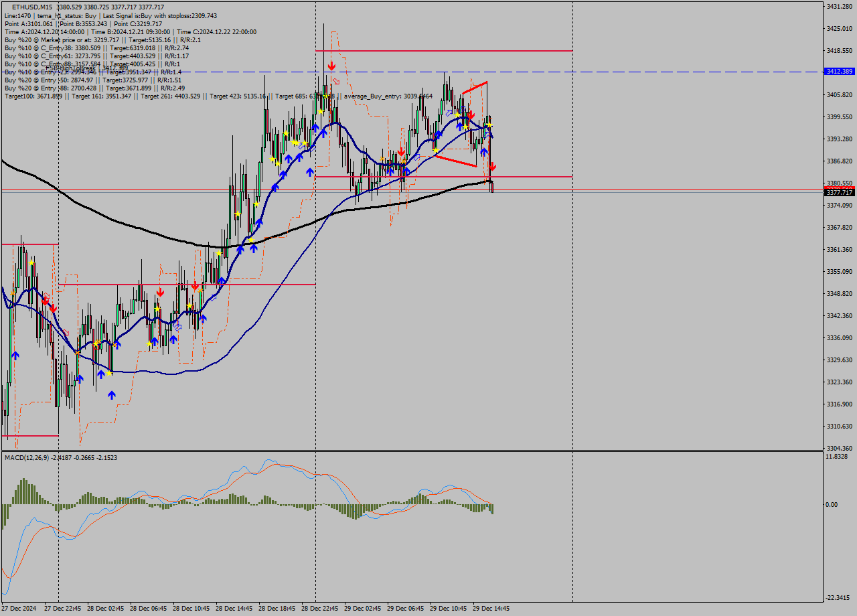Click the '28 Dec 02:45' time label
Screen dimensions: 857x616
(105, 609)
